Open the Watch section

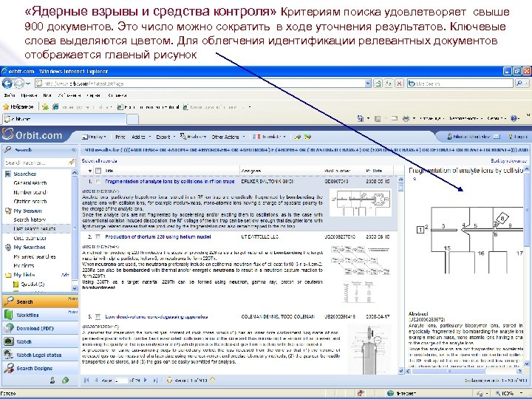click(x=40, y=341)
